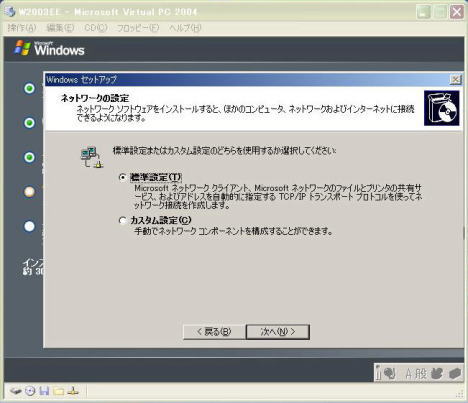Maximize the Virtual PC window
This screenshot has height=403, width=468.
(440, 12)
